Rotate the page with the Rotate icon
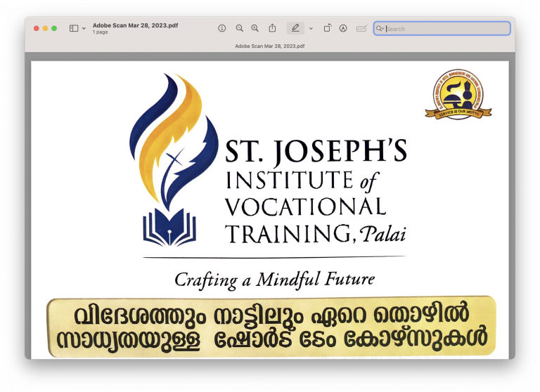The image size is (540, 392). point(327,28)
